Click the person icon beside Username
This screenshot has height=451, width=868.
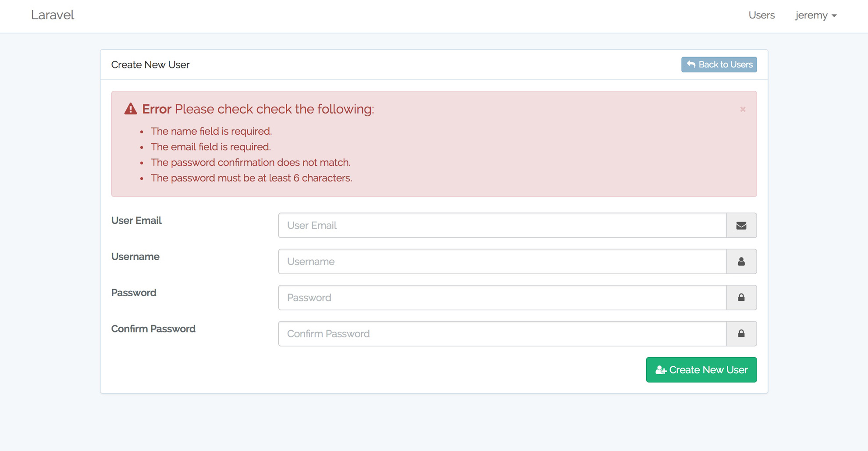741,261
